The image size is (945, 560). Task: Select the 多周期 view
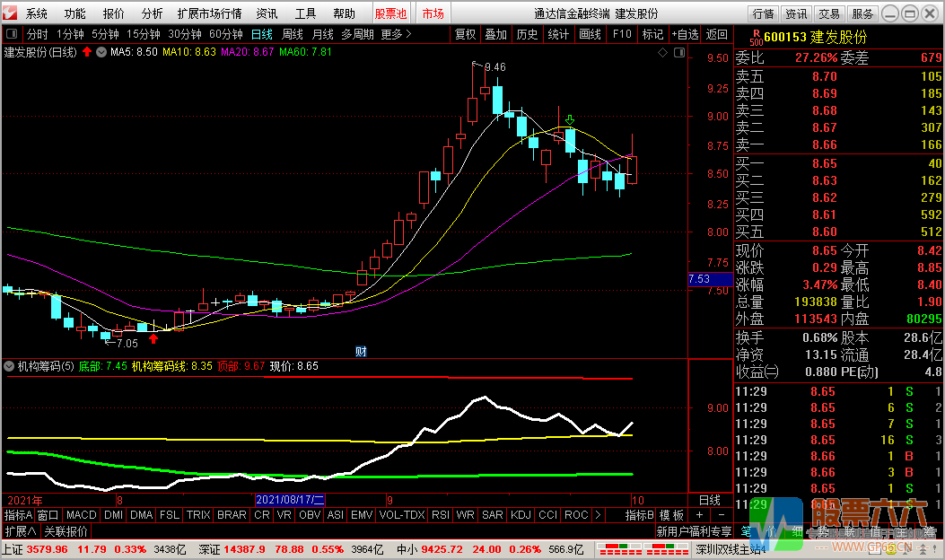[357, 34]
